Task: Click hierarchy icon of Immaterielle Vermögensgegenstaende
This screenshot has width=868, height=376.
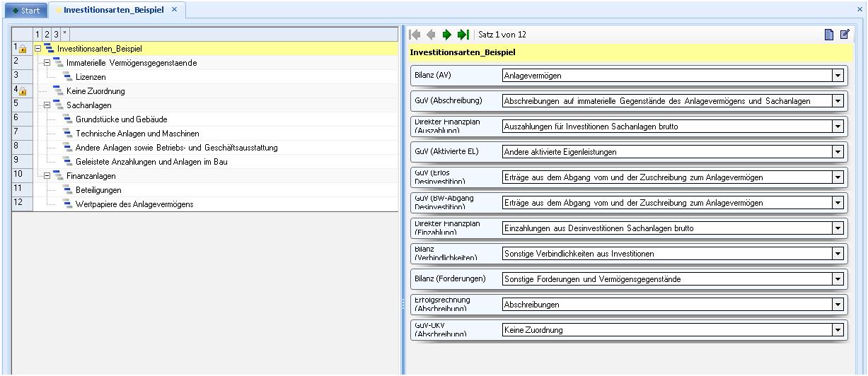Action: 58,63
